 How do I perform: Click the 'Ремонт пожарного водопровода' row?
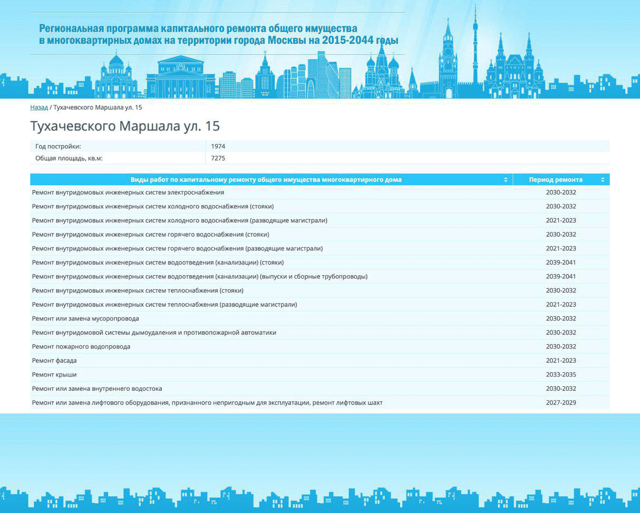pos(81,346)
